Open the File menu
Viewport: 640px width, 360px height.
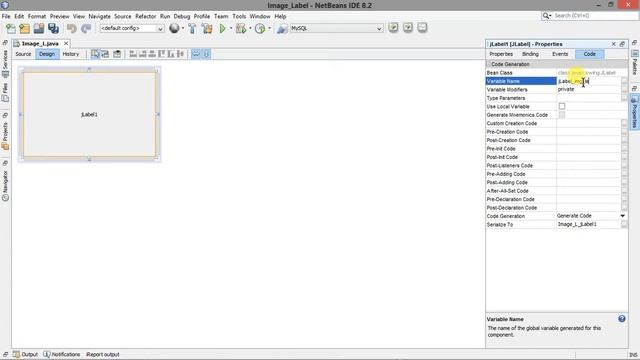click(6, 16)
